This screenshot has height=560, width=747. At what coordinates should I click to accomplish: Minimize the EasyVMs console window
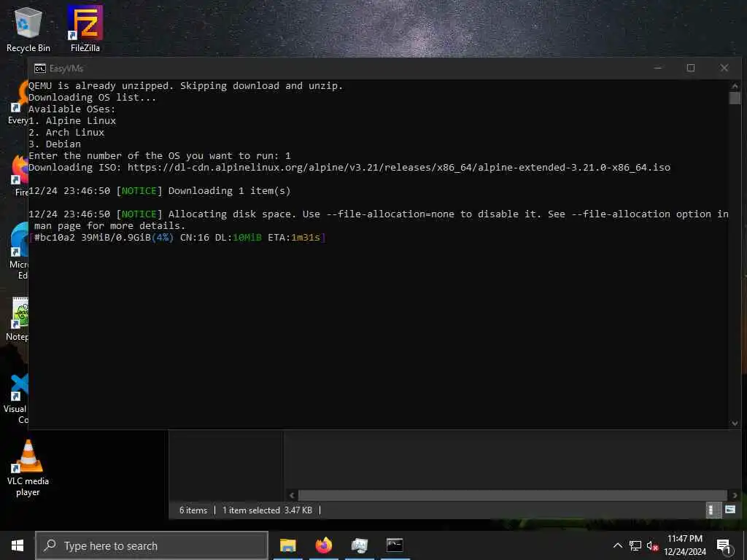coord(658,68)
